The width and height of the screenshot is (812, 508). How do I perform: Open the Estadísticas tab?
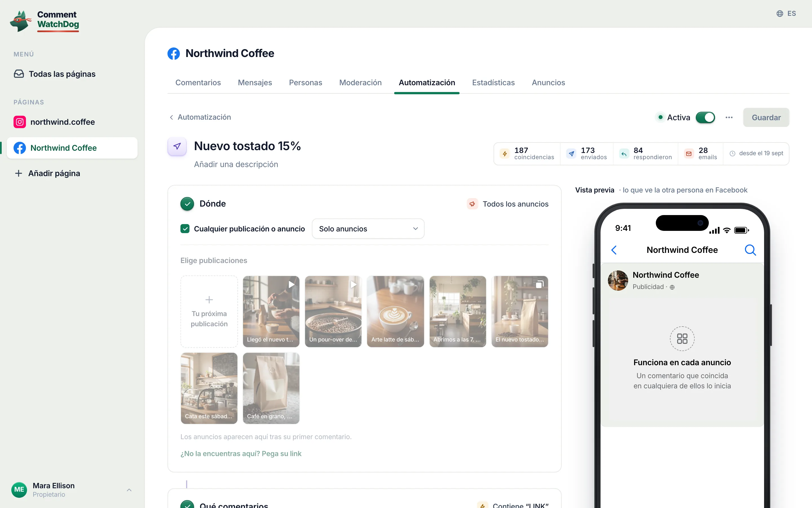click(x=493, y=83)
